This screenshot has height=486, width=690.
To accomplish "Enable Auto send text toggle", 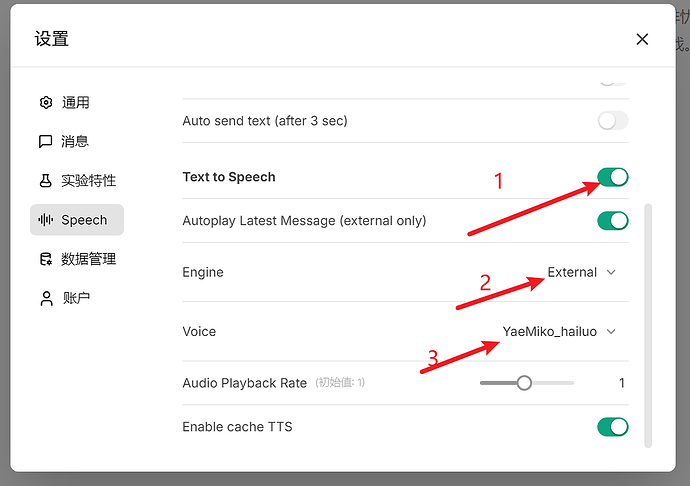I will point(613,121).
